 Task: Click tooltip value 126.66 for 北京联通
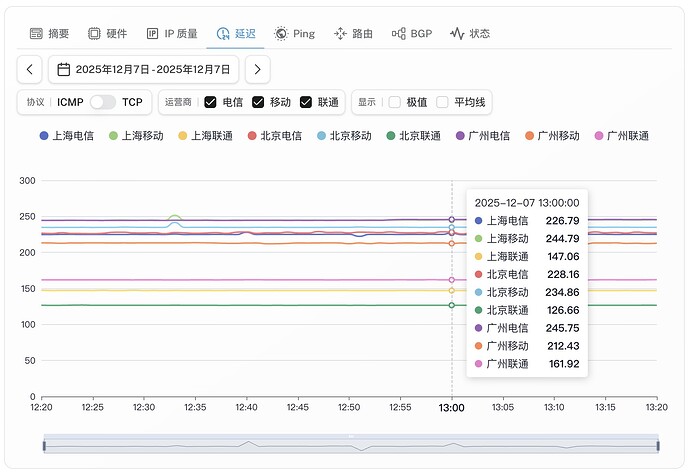click(563, 310)
